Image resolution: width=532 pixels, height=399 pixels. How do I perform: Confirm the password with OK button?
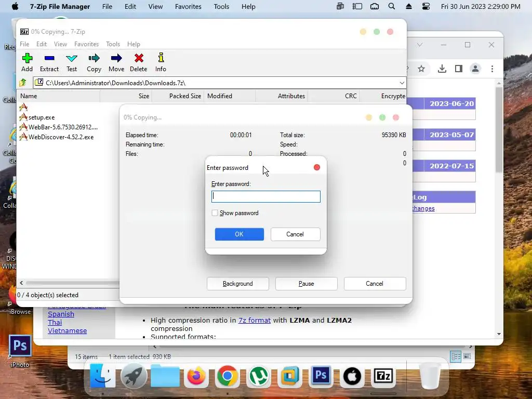click(x=239, y=234)
